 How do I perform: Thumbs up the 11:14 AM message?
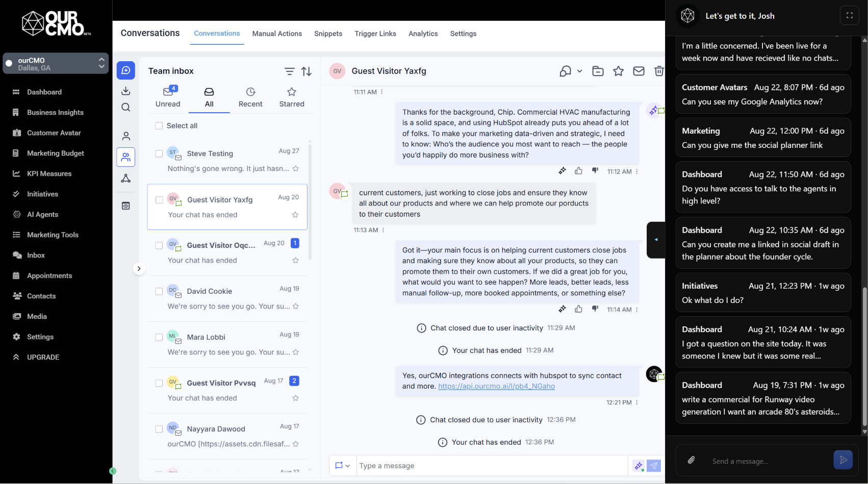pyautogui.click(x=578, y=309)
